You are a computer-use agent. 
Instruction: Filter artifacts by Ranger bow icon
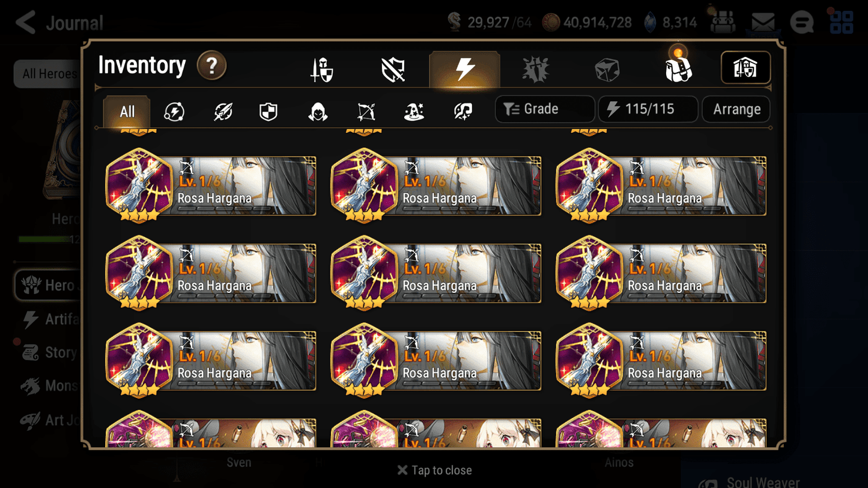(366, 112)
